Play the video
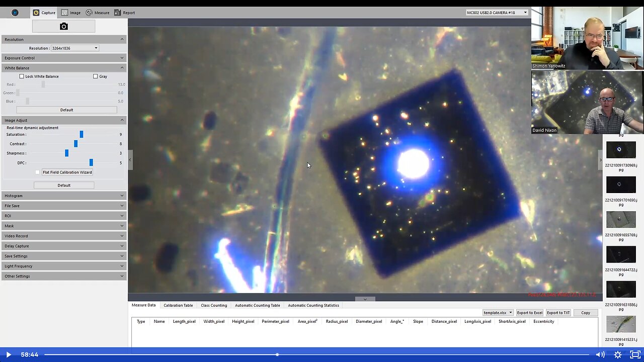Image resolution: width=644 pixels, height=362 pixels. 8,354
